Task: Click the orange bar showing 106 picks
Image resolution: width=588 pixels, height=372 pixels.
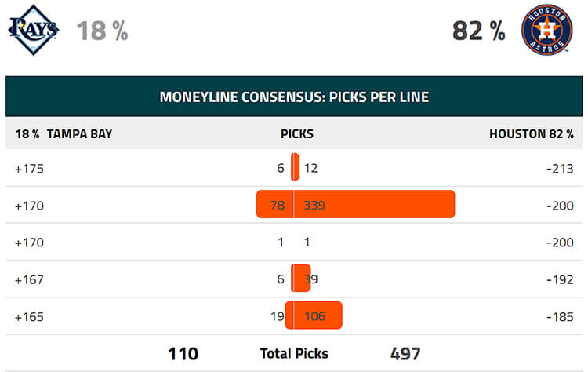Action: coord(318,315)
